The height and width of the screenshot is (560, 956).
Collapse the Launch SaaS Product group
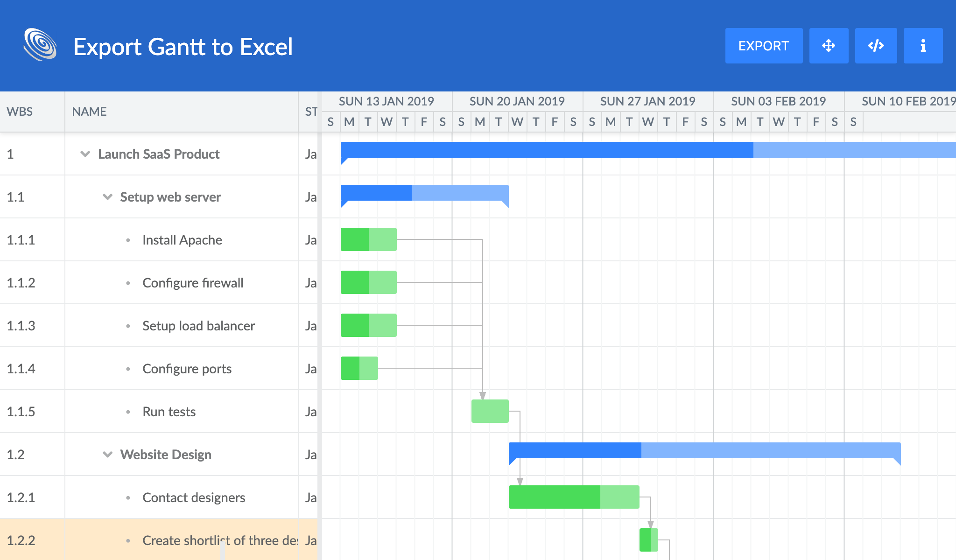coord(85,154)
